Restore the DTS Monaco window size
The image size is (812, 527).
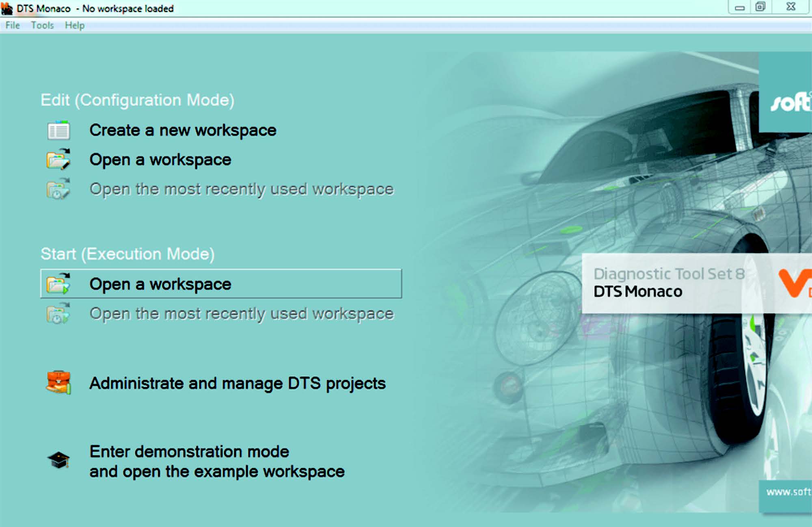pos(760,7)
